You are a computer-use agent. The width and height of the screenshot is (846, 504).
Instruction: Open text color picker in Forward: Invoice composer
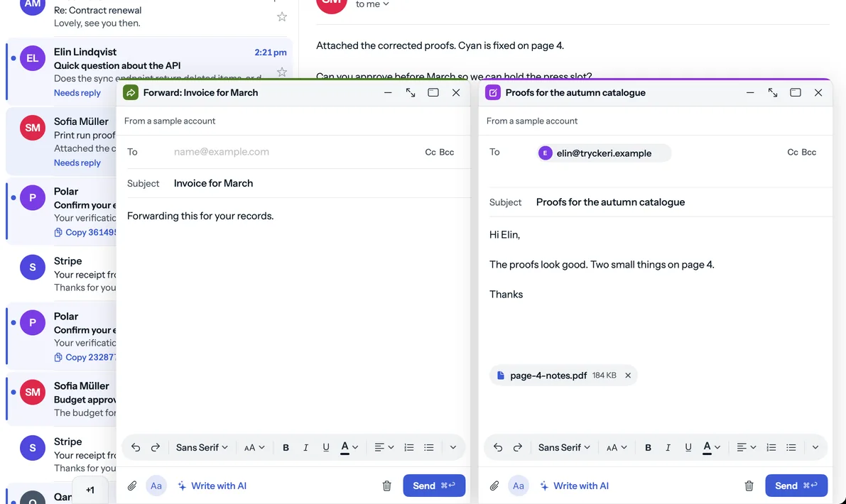tap(349, 447)
